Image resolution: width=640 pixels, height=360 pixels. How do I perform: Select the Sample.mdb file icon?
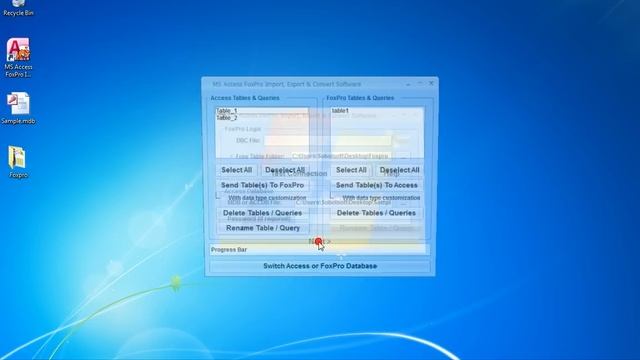pyautogui.click(x=18, y=108)
